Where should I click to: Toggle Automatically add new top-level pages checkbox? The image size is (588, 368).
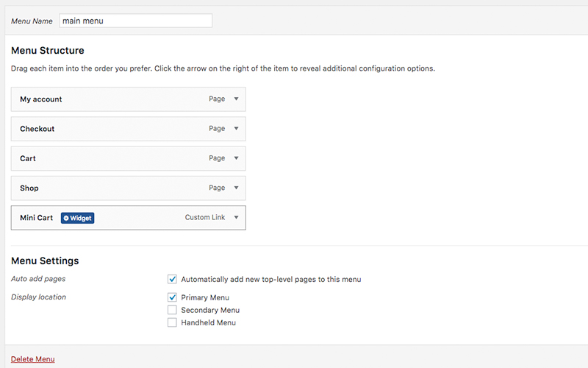pos(172,279)
